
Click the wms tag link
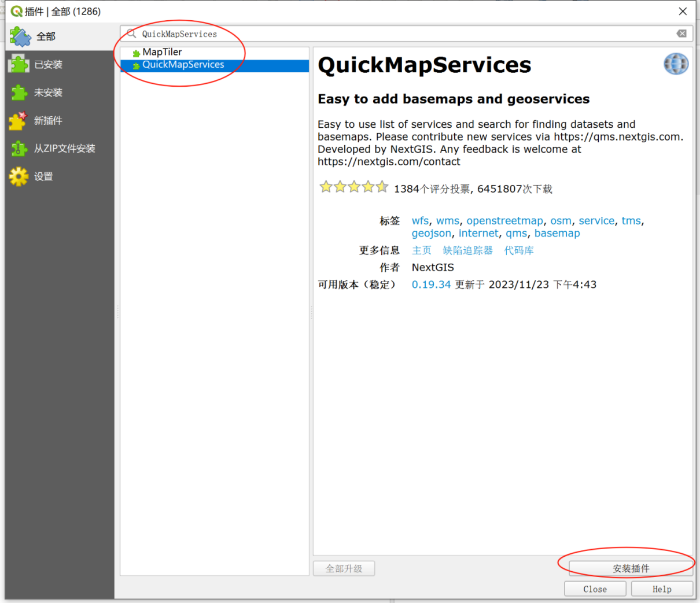click(x=448, y=221)
